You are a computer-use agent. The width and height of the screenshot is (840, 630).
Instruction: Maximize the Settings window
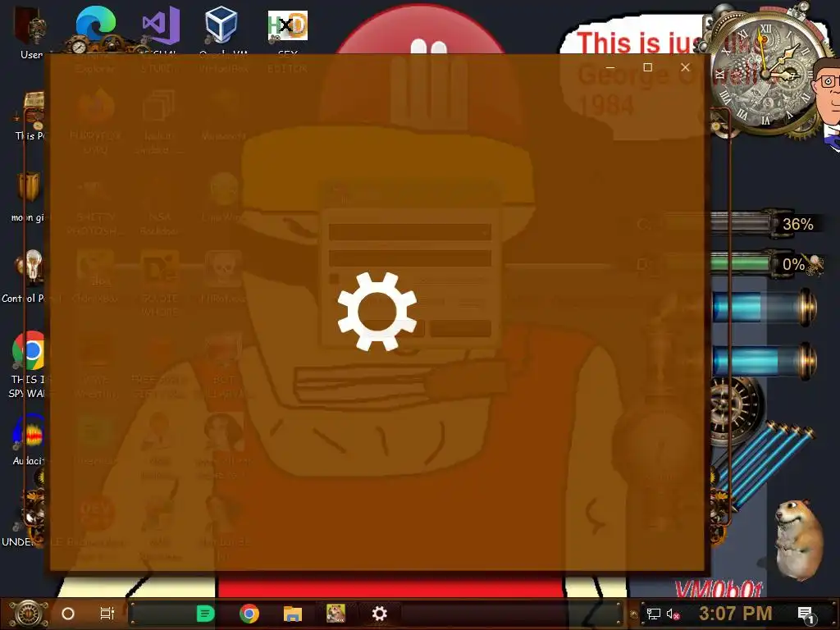tap(648, 67)
